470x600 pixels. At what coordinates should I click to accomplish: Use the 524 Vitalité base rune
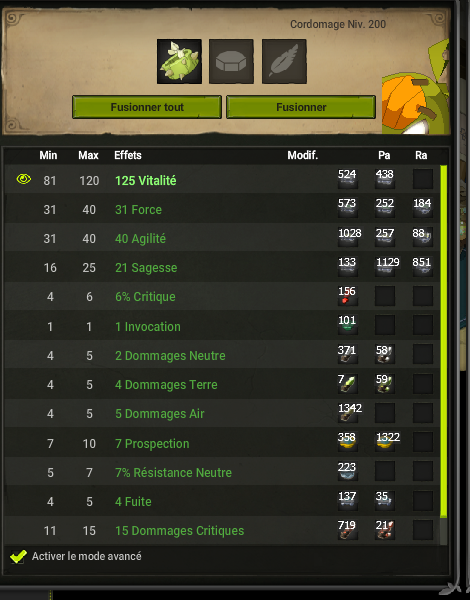(348, 179)
